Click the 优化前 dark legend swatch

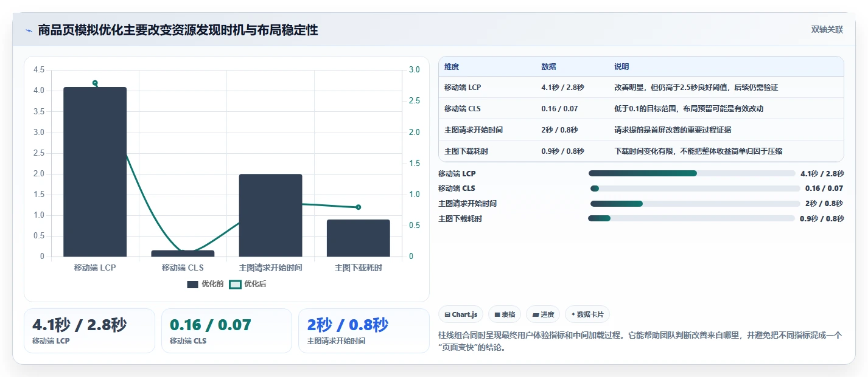pos(193,284)
